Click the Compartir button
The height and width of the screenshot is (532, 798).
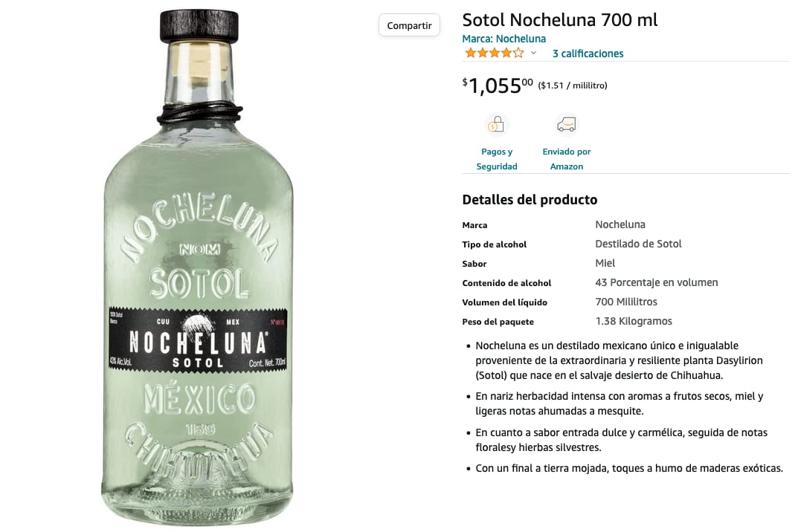(408, 25)
